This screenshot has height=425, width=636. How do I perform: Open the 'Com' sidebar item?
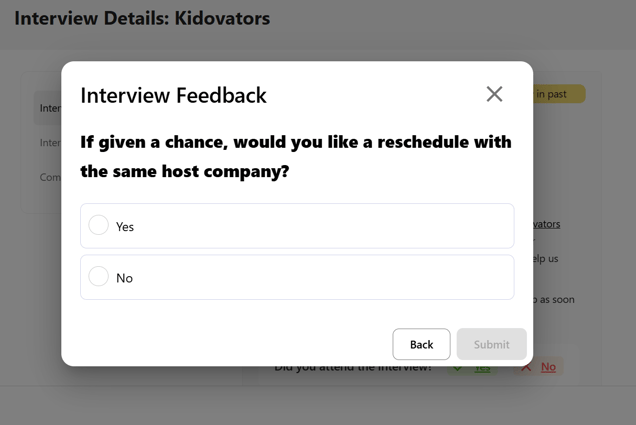pyautogui.click(x=50, y=177)
